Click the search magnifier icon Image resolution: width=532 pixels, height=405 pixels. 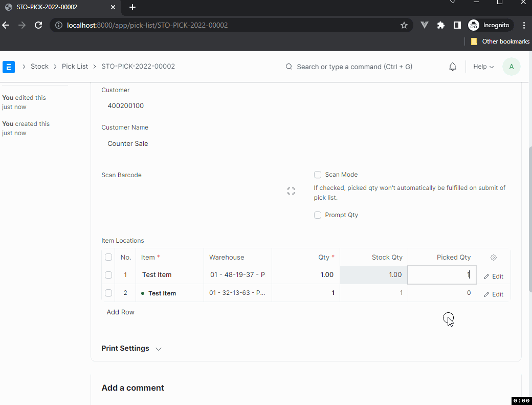[289, 67]
